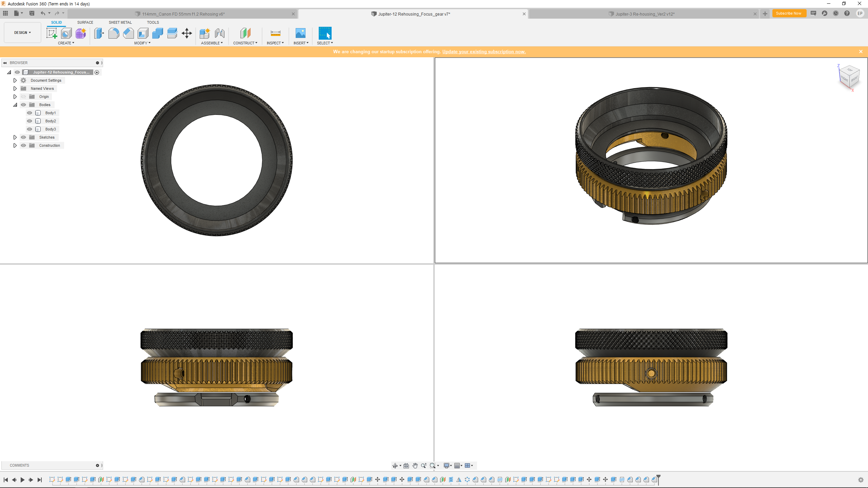This screenshot has width=868, height=488.
Task: Select the Create Sketch tool icon
Action: click(x=52, y=33)
